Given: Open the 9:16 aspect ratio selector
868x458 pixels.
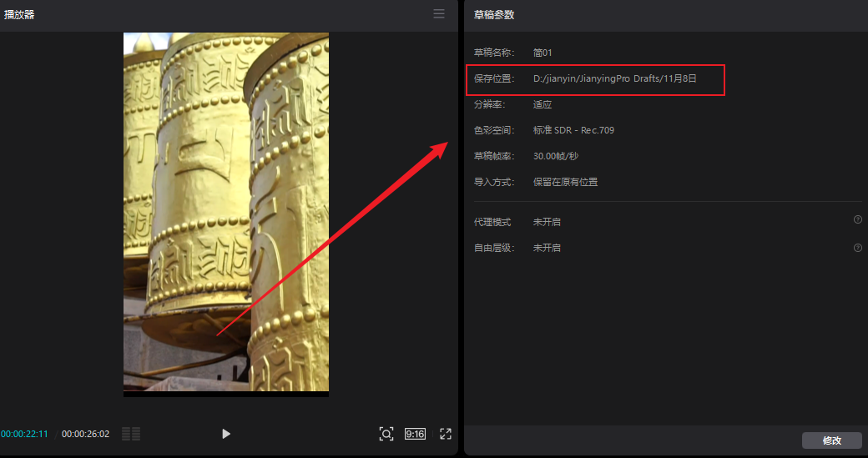Looking at the screenshot, I should 415,434.
